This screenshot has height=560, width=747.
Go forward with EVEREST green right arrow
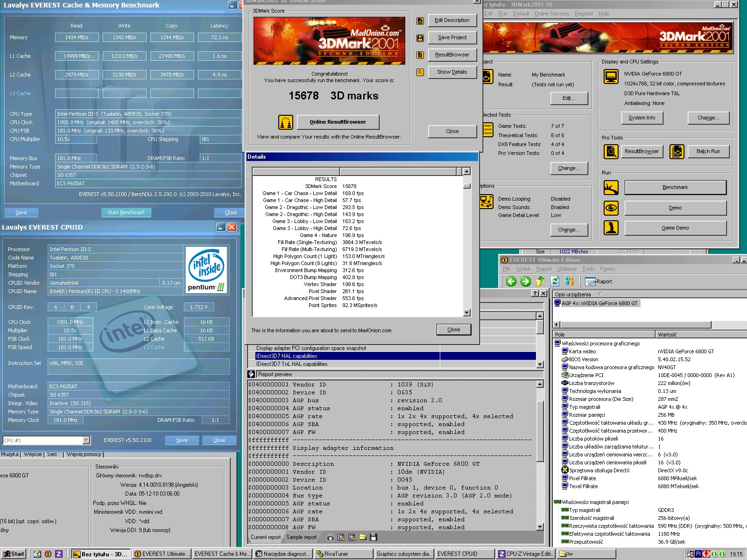(x=526, y=281)
